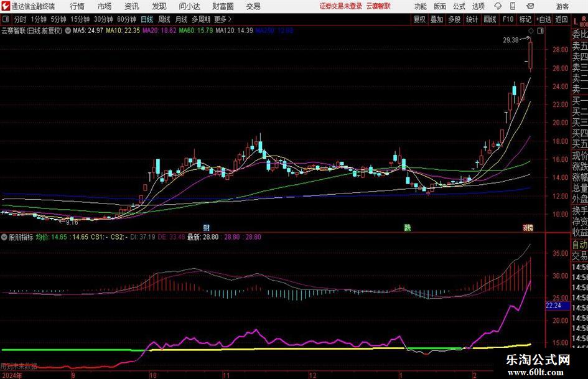Open the 行情 menu
This screenshot has height=379, width=588.
(77, 6)
